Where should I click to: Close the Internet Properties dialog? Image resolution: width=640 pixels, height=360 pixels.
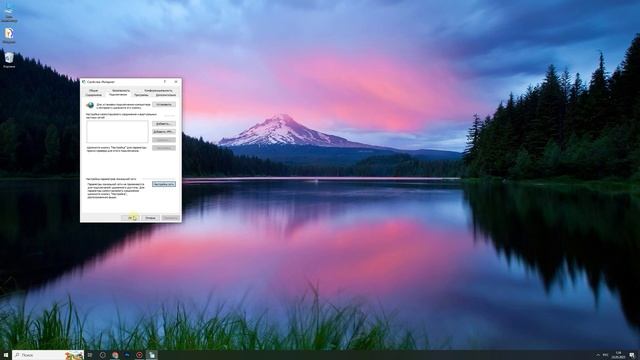176,82
